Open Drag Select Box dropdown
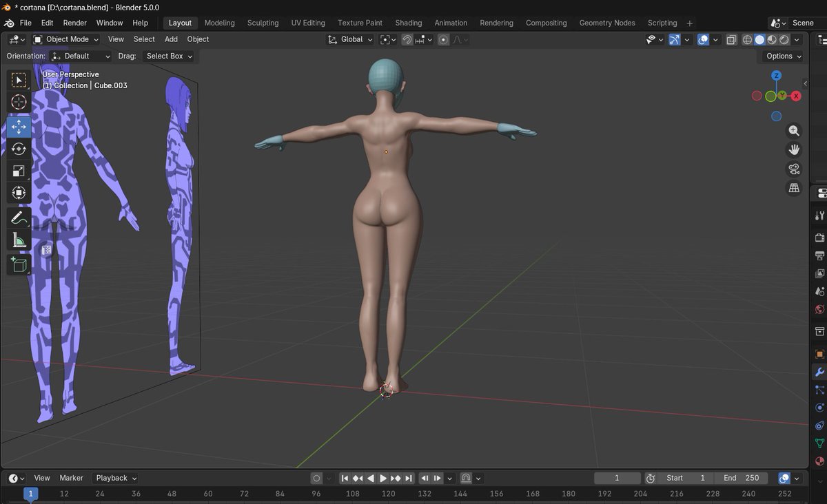Screen dimensions: 827x504 [170, 56]
